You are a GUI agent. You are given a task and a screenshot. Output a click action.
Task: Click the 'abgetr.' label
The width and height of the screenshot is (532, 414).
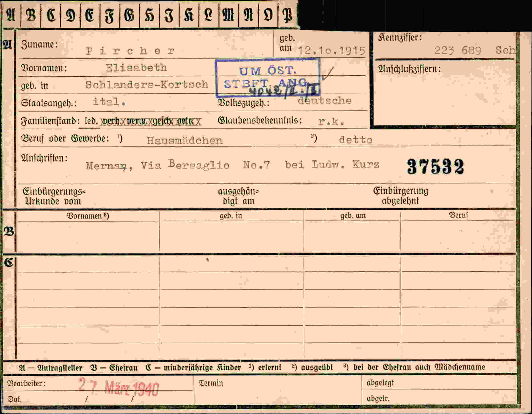pos(378,398)
